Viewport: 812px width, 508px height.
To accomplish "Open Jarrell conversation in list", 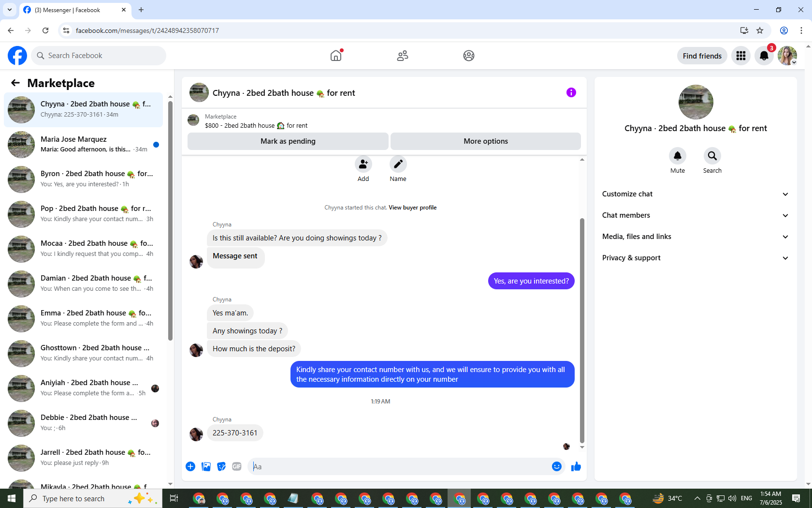I will click(x=84, y=458).
